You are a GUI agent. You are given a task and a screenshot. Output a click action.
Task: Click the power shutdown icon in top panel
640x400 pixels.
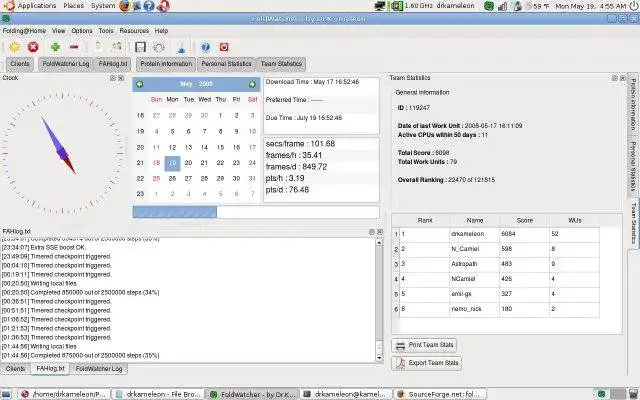pyautogui.click(x=633, y=6)
